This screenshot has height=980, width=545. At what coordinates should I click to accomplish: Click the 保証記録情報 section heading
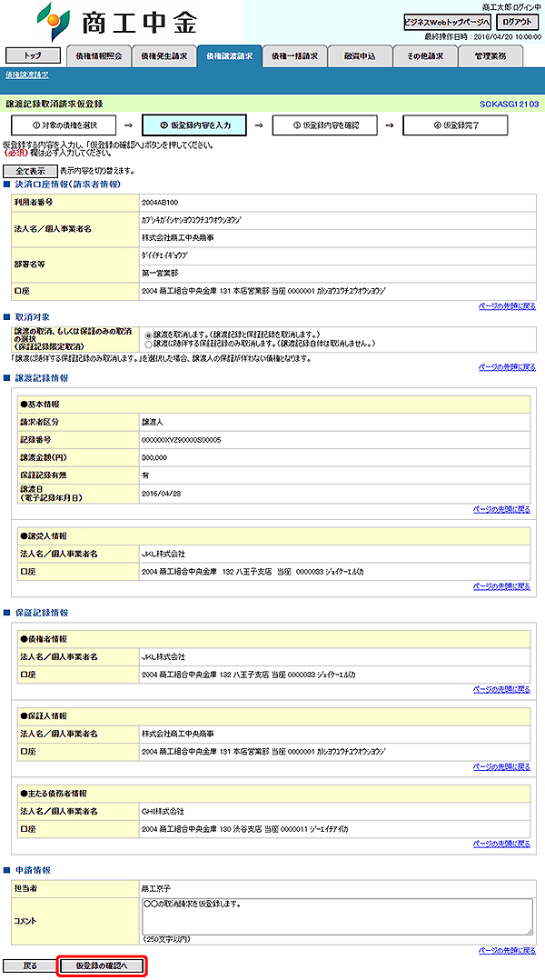click(x=41, y=613)
